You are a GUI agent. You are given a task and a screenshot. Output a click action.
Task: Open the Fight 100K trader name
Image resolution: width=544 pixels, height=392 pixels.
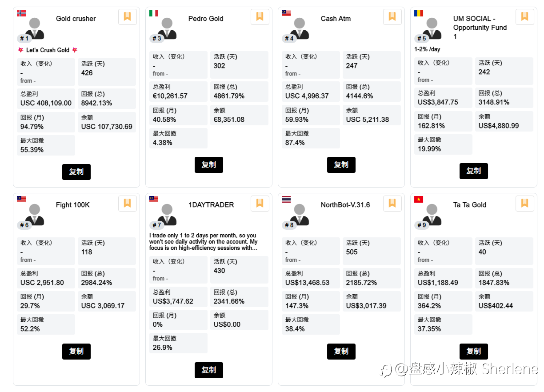click(73, 205)
